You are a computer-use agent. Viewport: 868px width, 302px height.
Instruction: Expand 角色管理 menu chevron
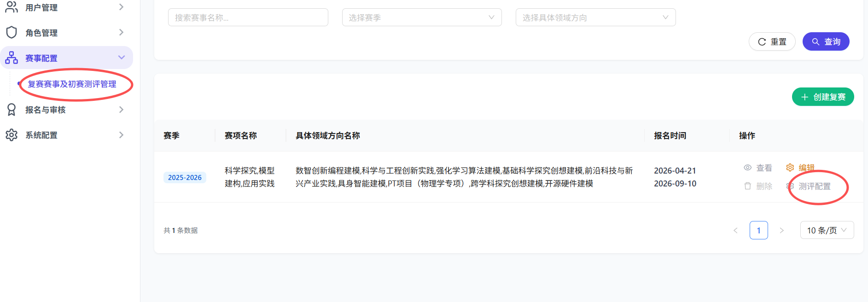point(121,32)
